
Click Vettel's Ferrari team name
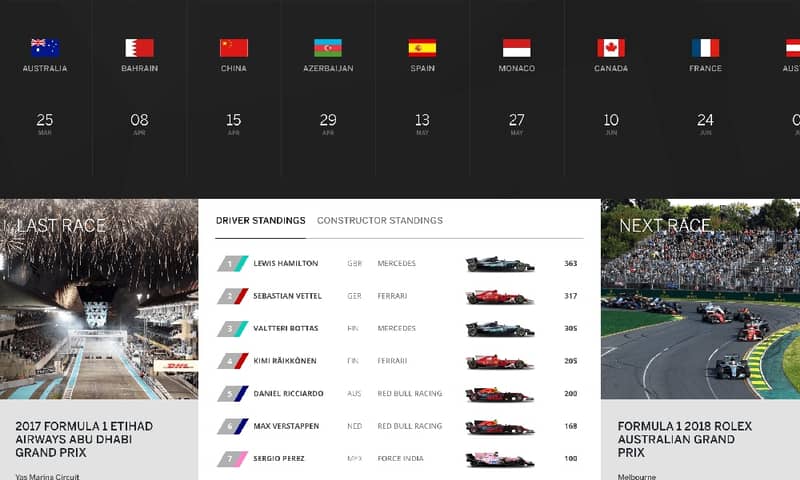[392, 296]
